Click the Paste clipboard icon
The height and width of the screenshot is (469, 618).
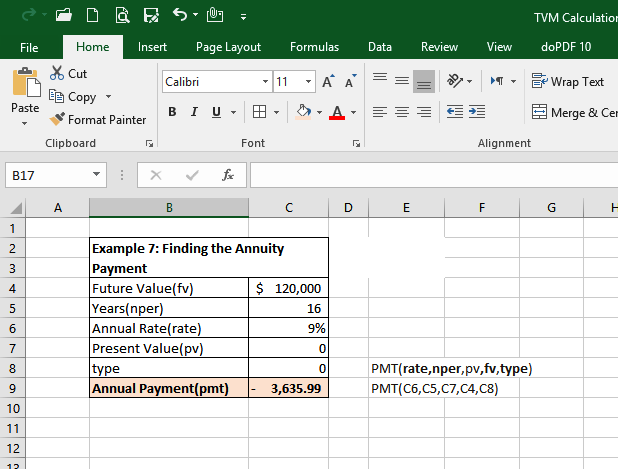[26, 82]
